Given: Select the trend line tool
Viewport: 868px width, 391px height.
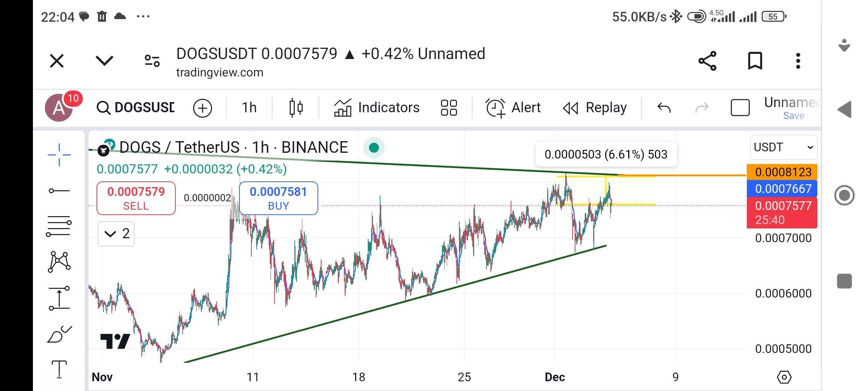Looking at the screenshot, I should 59,190.
